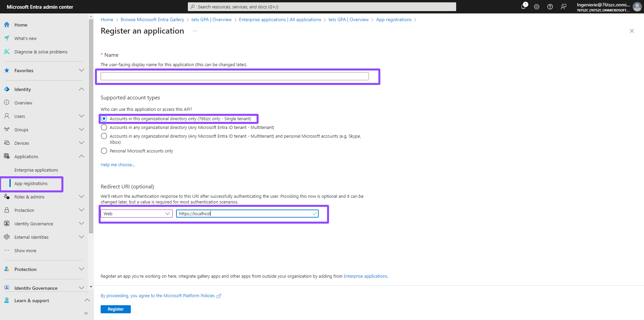The width and height of the screenshot is (644, 320).
Task: Click the Home house icon in sidebar
Action: tap(7, 25)
